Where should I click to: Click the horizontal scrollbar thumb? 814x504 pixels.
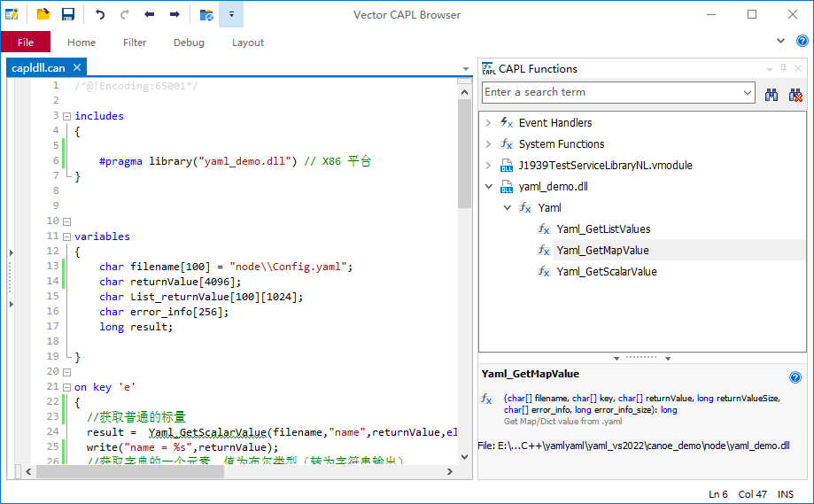tap(130, 472)
